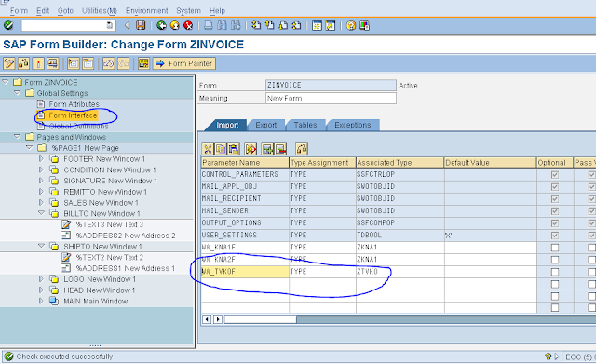Viewport: 596px width, 364px height.
Task: Switch to the Exceptions tab
Action: click(x=353, y=125)
